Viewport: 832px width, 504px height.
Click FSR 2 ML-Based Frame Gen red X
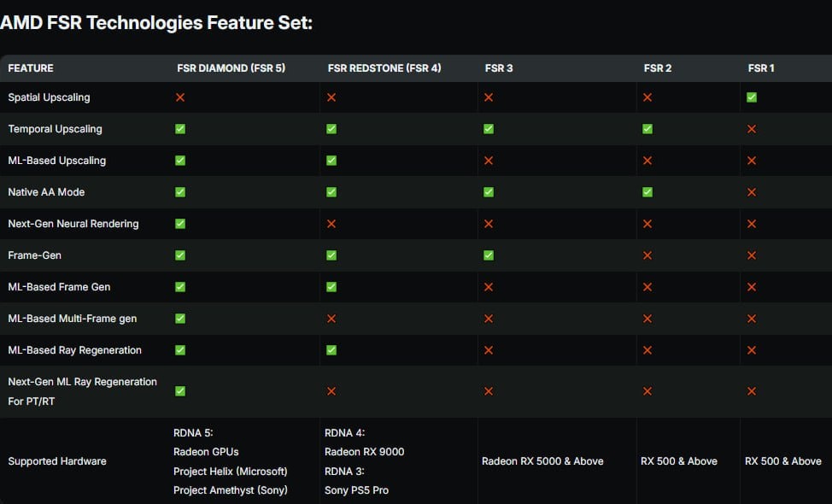click(x=647, y=287)
